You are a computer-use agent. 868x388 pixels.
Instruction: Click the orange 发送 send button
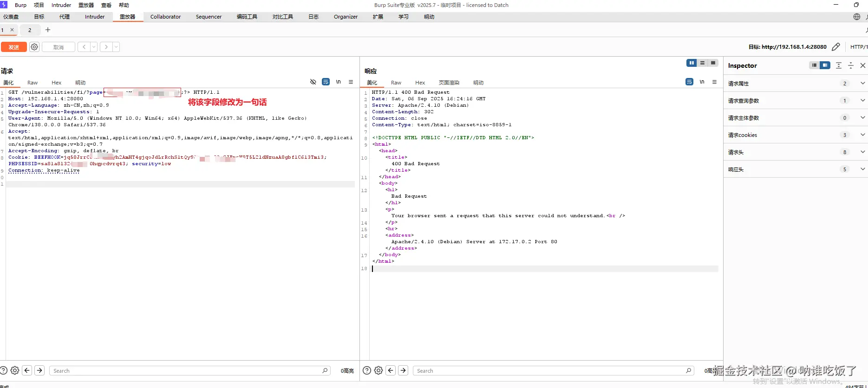pos(14,47)
